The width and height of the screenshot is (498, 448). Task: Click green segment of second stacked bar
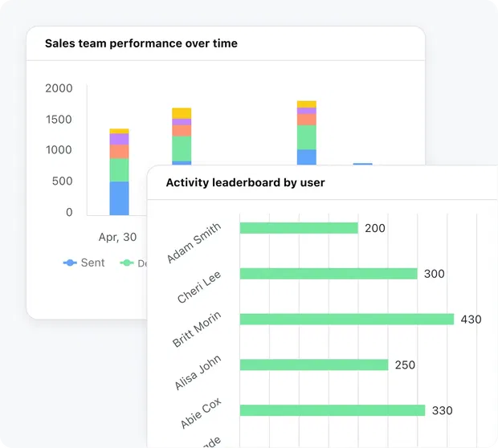pyautogui.click(x=182, y=149)
